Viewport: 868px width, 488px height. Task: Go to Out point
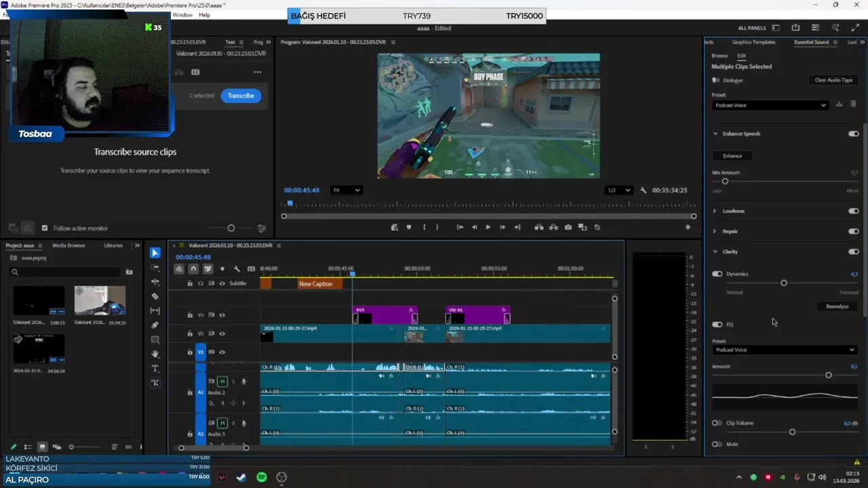(517, 227)
